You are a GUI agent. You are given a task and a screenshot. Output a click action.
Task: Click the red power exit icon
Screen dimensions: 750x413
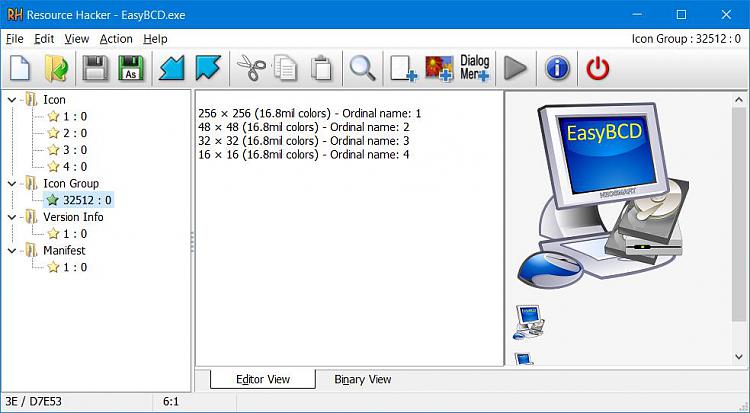pyautogui.click(x=598, y=68)
